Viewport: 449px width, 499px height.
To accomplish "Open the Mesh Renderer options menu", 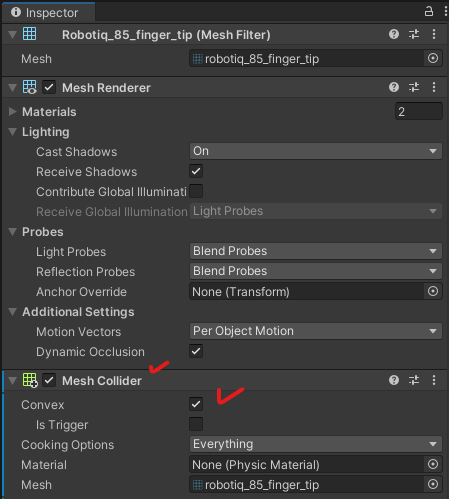I will pyautogui.click(x=434, y=87).
